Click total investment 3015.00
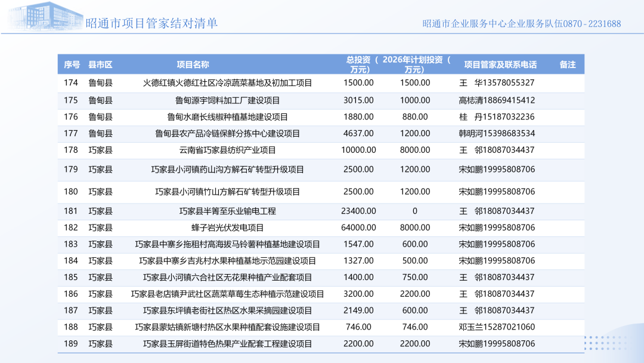The image size is (644, 363). coord(358,100)
